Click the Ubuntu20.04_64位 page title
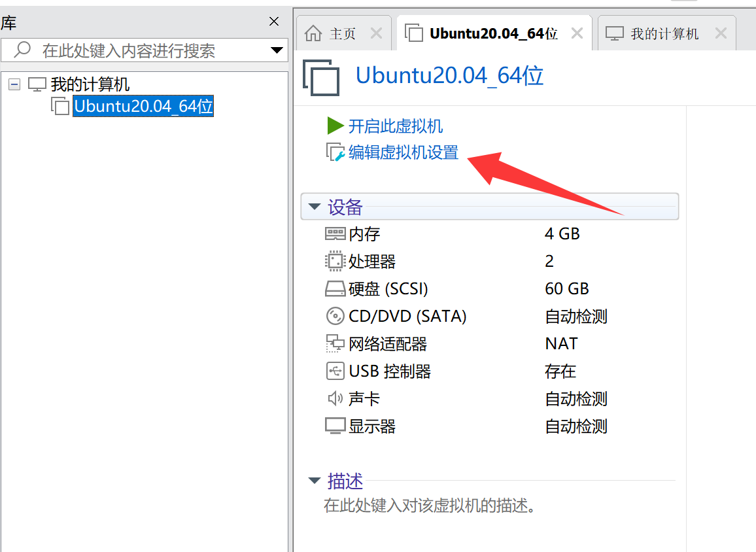This screenshot has height=552, width=756. click(449, 76)
